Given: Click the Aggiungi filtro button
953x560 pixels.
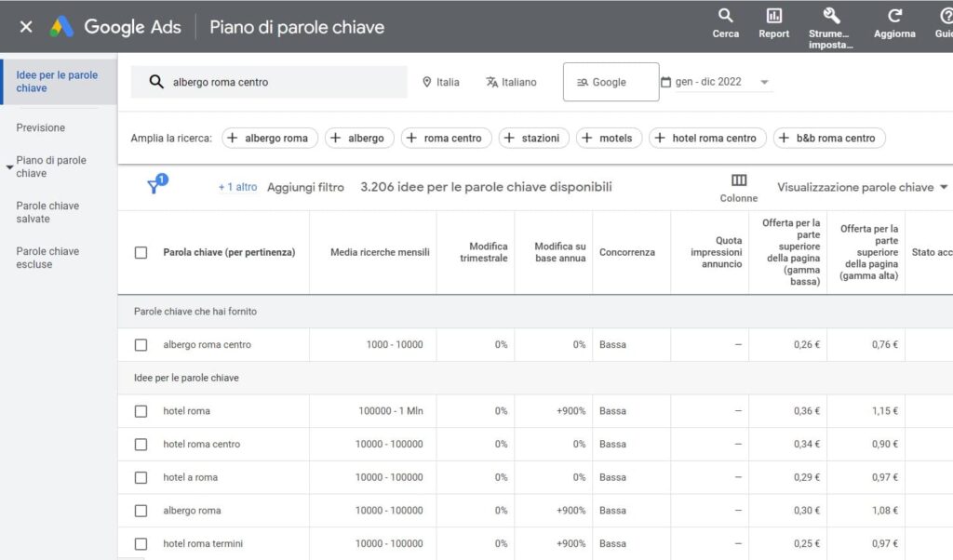Looking at the screenshot, I should [305, 187].
